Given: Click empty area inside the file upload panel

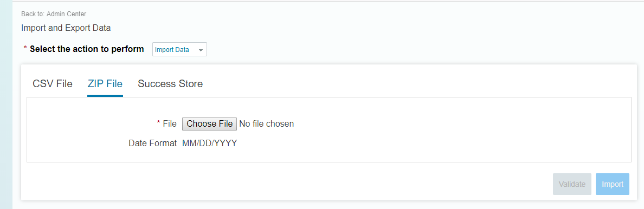Looking at the screenshot, I should pos(452,132).
